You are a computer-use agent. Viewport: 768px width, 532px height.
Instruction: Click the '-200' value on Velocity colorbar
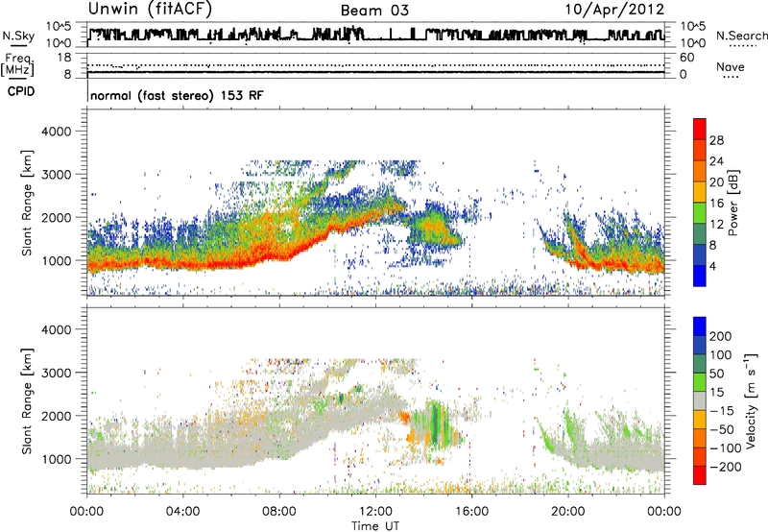(725, 467)
